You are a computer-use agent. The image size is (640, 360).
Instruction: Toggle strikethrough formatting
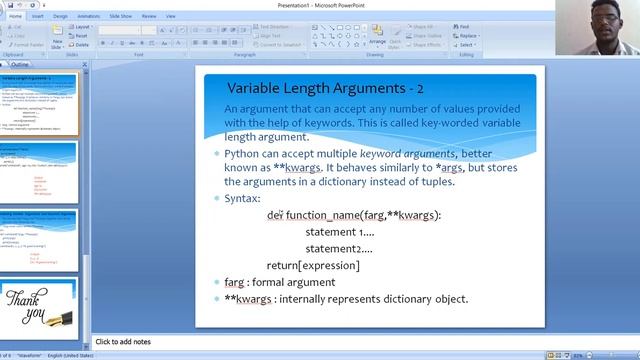click(x=131, y=43)
